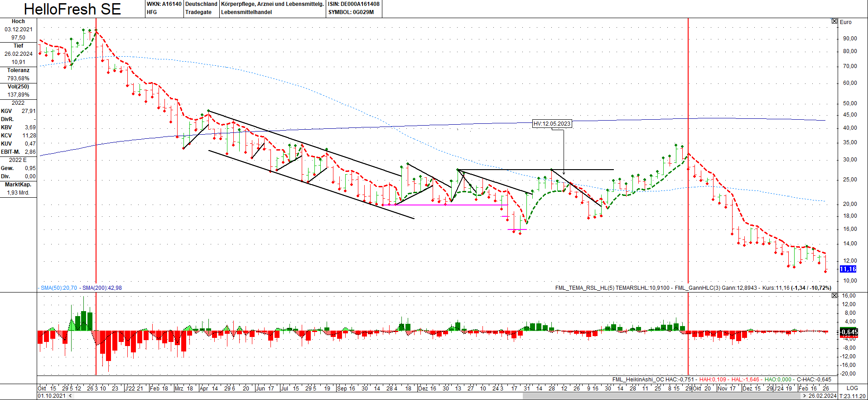
Task: Click the indicator value marker -0,645
Action: pyautogui.click(x=849, y=332)
